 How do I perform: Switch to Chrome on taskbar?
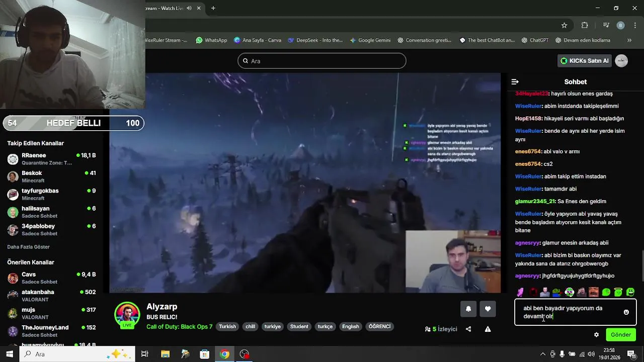click(224, 354)
